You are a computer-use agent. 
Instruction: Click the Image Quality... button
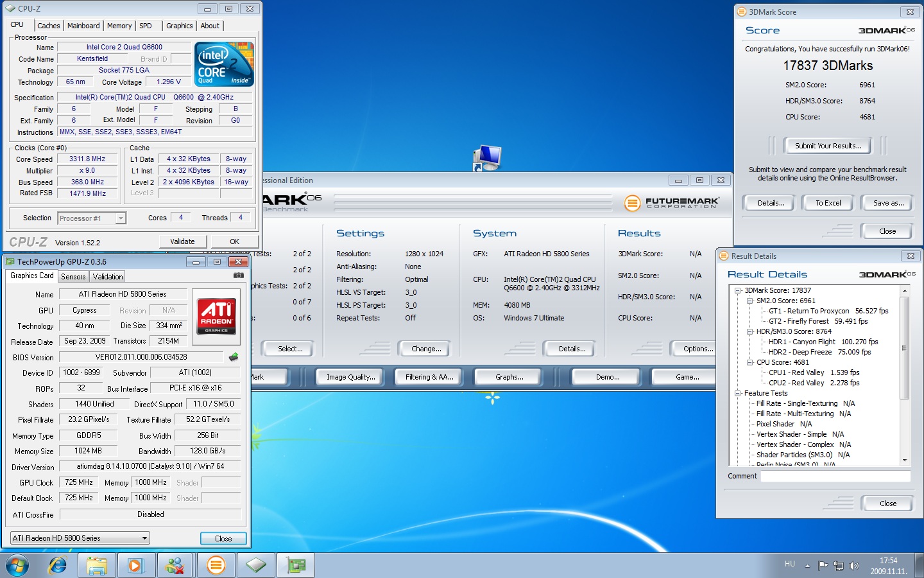[x=351, y=377]
